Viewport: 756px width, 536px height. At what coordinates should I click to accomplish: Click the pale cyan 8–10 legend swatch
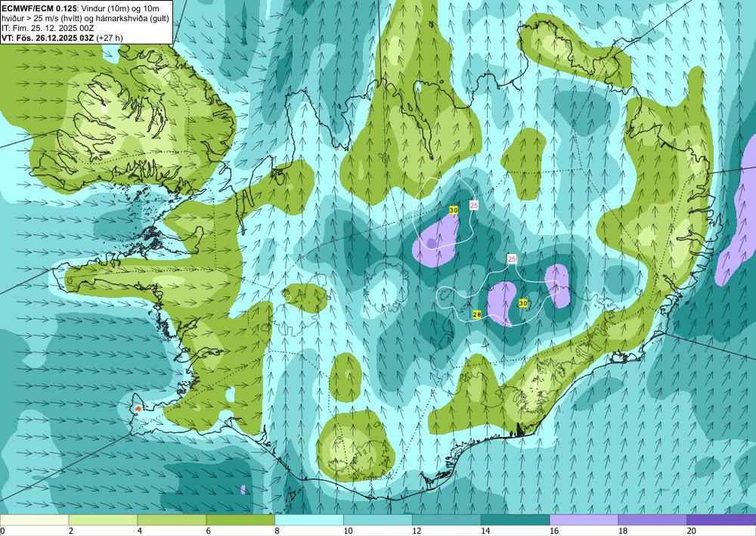pyautogui.click(x=309, y=519)
